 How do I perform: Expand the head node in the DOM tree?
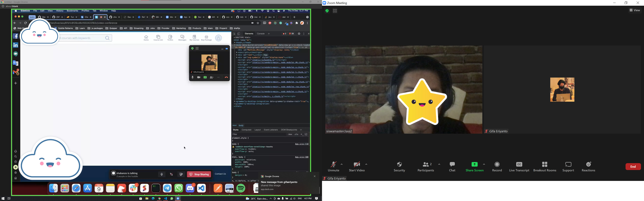[235, 42]
